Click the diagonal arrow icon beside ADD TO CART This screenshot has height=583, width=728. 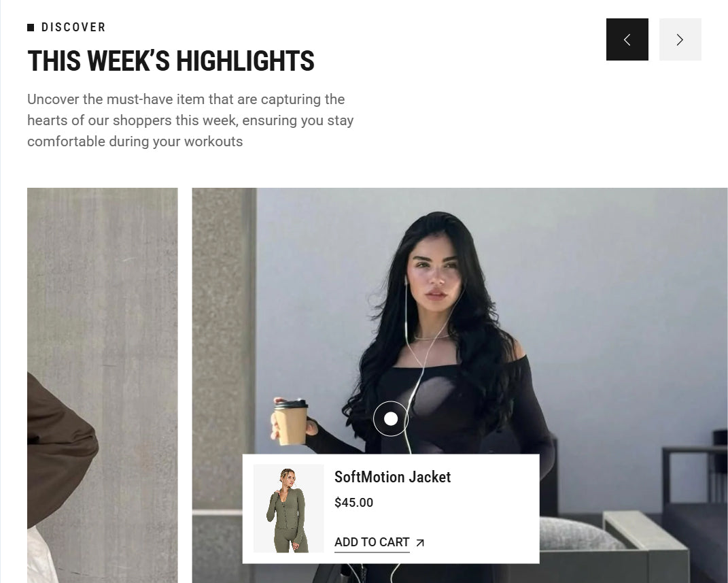(x=420, y=543)
